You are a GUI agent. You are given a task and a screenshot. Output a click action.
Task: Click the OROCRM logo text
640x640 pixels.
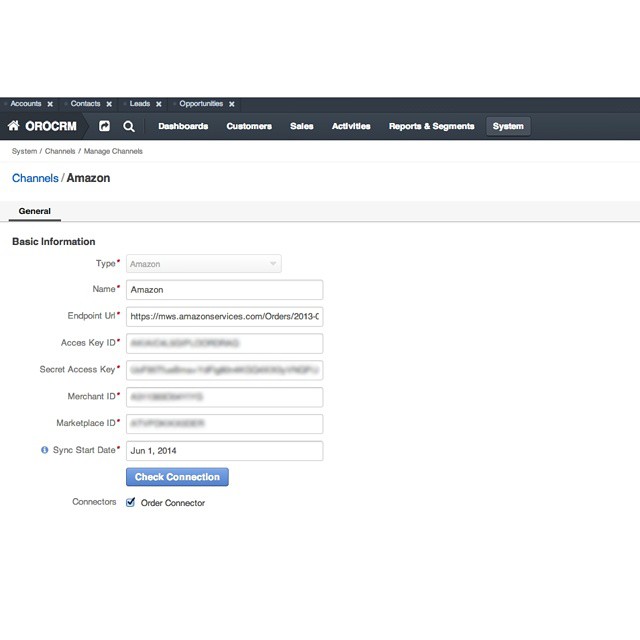[51, 126]
